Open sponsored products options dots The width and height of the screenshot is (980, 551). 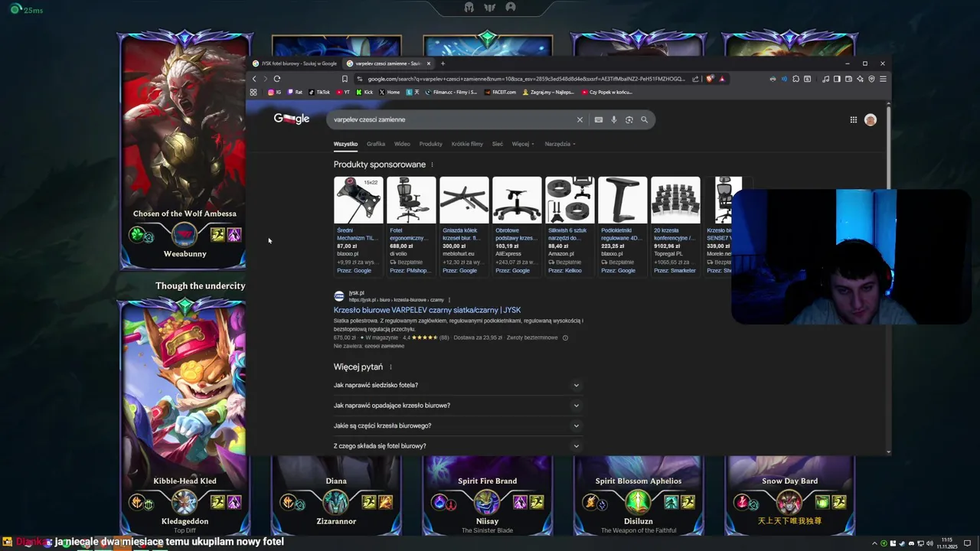click(432, 165)
